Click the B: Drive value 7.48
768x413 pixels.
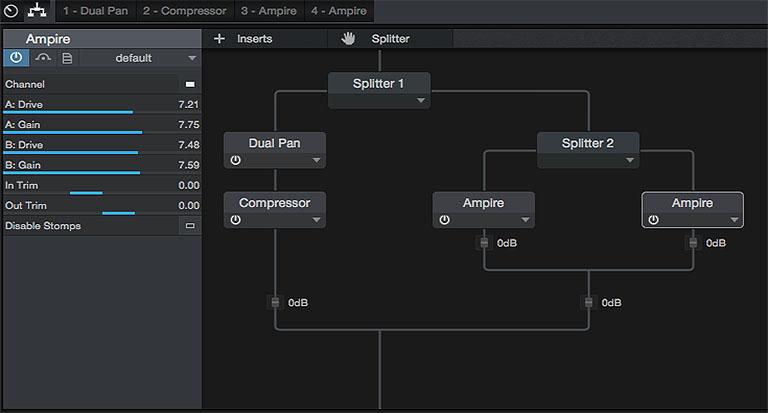189,145
